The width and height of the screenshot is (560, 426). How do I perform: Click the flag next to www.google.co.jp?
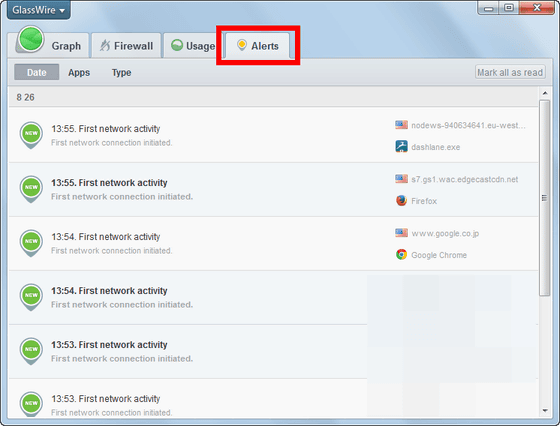click(401, 232)
